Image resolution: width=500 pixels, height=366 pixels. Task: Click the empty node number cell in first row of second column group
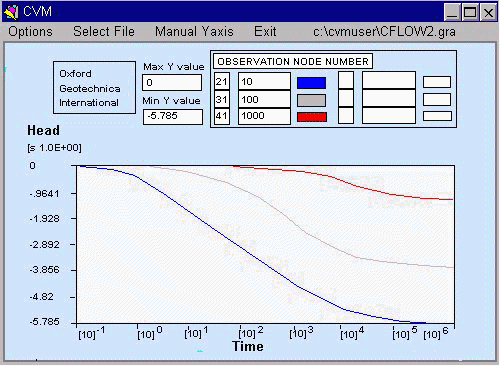pyautogui.click(x=346, y=80)
